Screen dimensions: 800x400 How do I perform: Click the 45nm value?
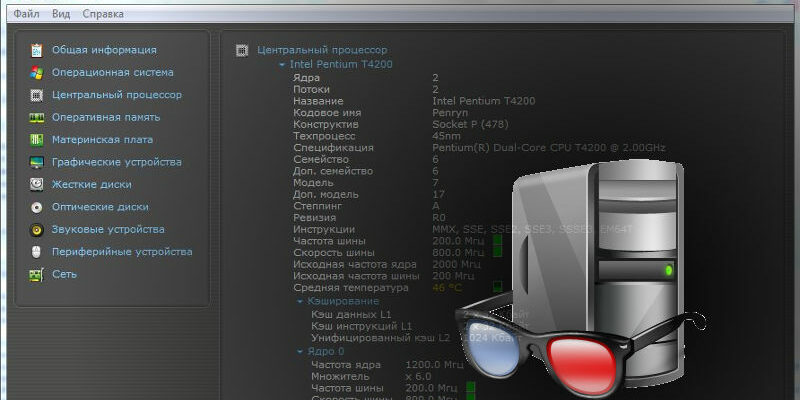tap(446, 136)
